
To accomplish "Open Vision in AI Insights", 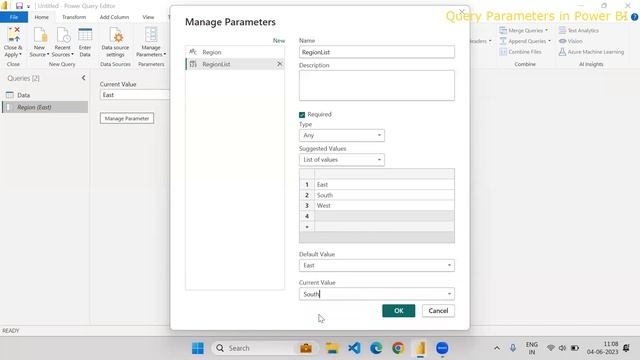I will tap(571, 41).
